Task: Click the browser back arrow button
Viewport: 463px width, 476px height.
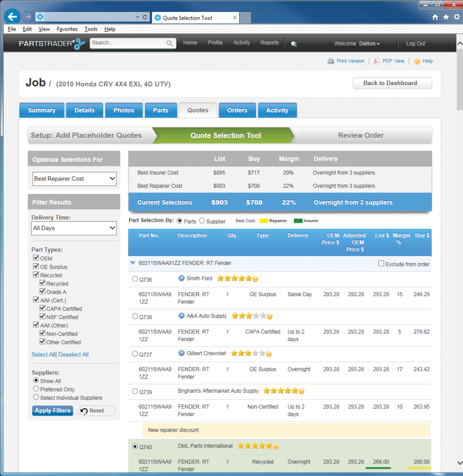Action: click(x=13, y=17)
